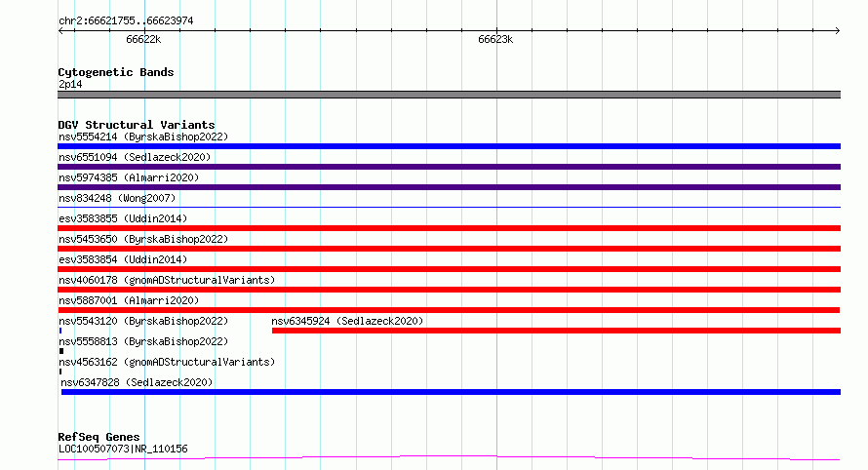Select the nsv5974385 (Almarri2020) label
The image size is (868, 470).
point(129,177)
